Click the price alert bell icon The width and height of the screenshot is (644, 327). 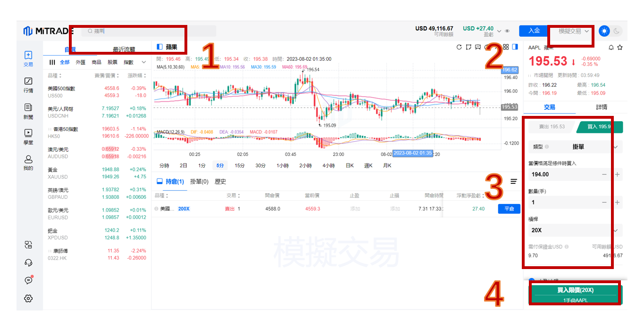(x=611, y=48)
